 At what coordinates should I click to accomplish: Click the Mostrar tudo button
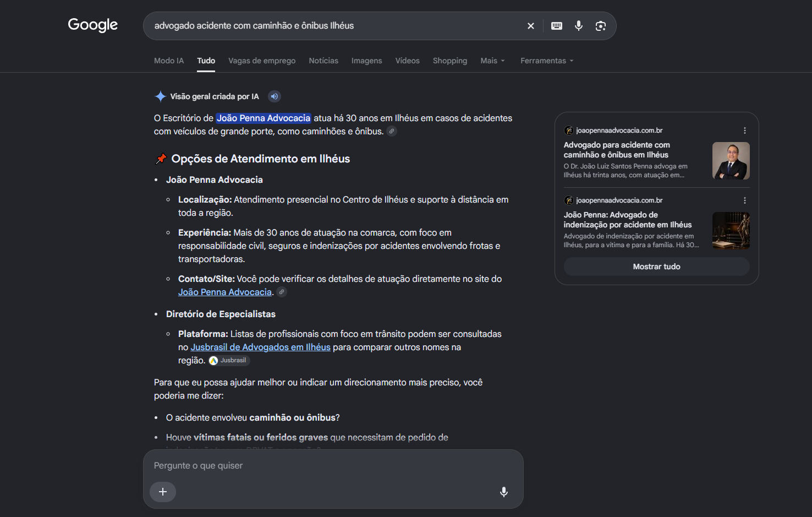click(x=657, y=266)
